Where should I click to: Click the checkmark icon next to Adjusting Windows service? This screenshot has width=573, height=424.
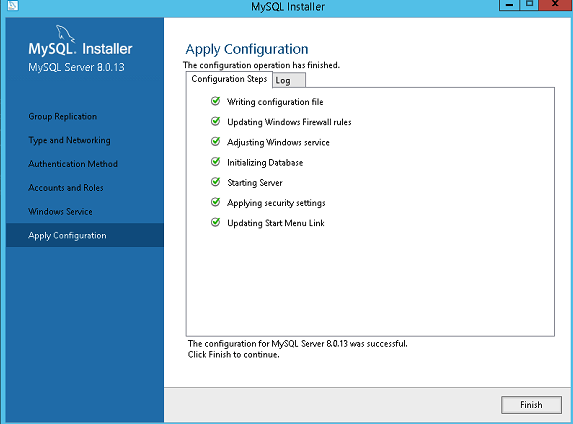coord(216,141)
